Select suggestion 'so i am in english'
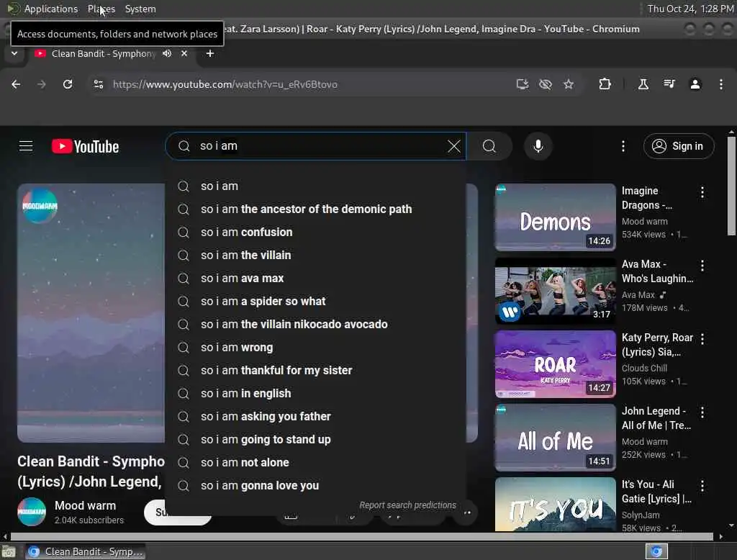 pos(315,394)
